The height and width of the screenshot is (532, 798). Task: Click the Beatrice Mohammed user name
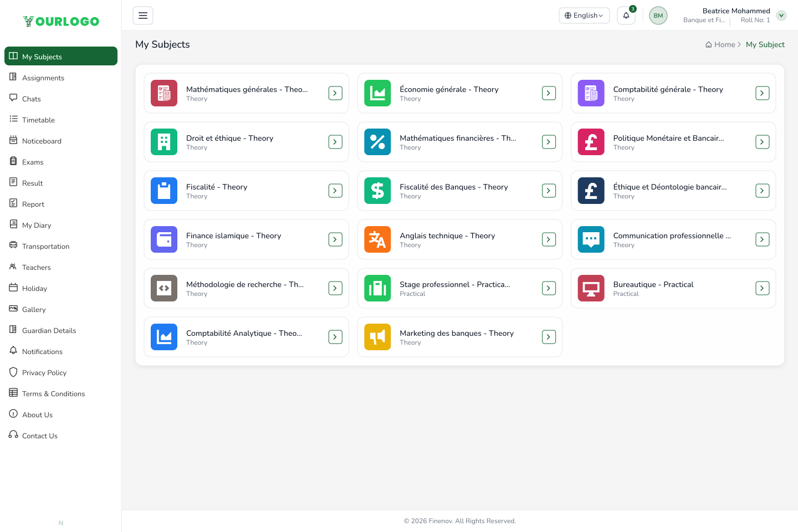click(736, 11)
